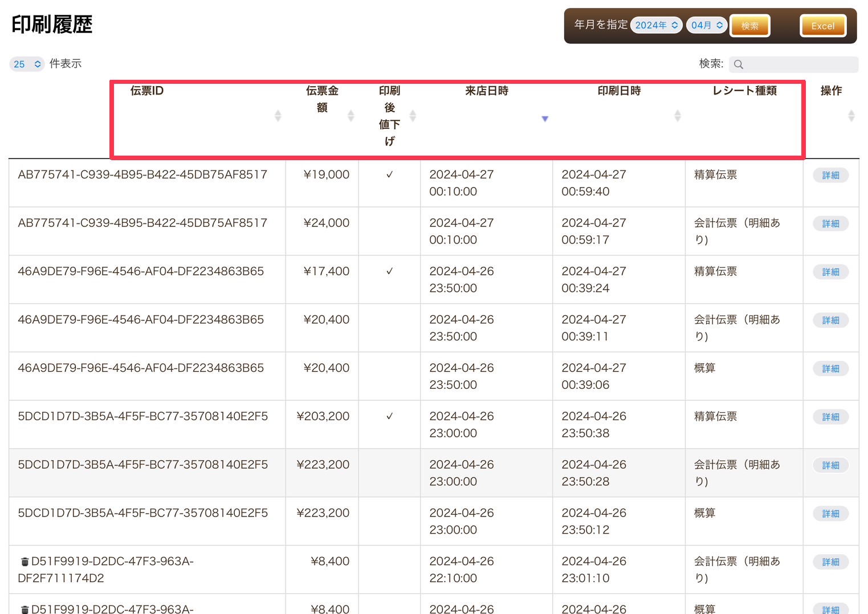
Task: Click the checkmark in ¥19,000 row
Action: (x=389, y=174)
